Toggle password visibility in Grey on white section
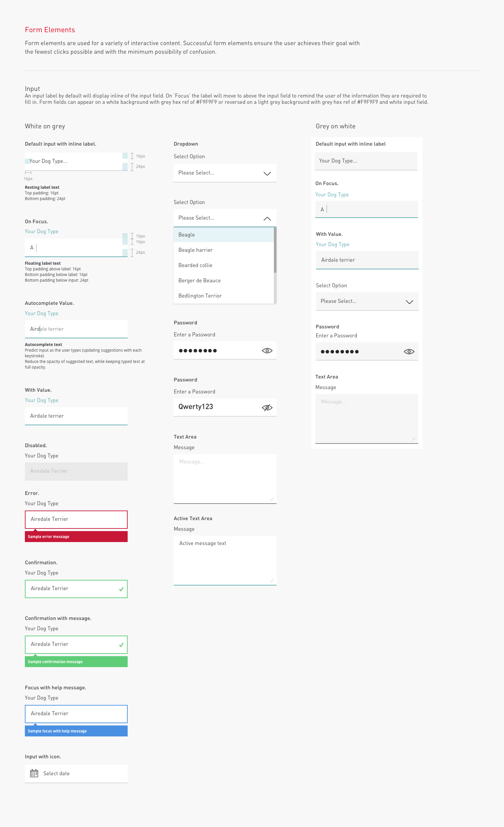This screenshot has height=827, width=504. click(x=409, y=351)
